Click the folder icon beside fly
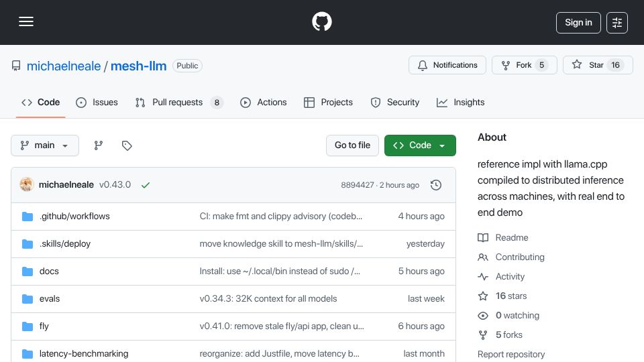This screenshot has width=644, height=362. point(28,326)
